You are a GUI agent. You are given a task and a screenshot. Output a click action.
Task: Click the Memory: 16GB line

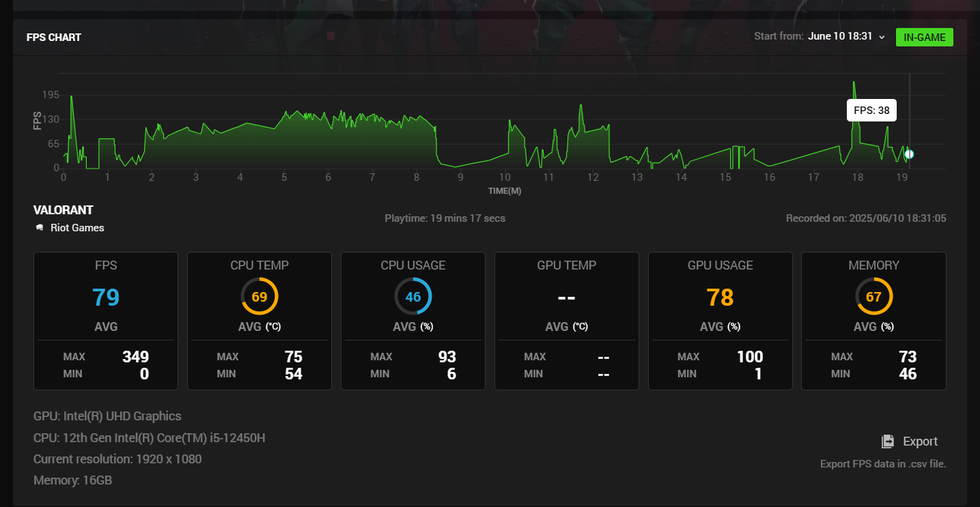pos(73,480)
